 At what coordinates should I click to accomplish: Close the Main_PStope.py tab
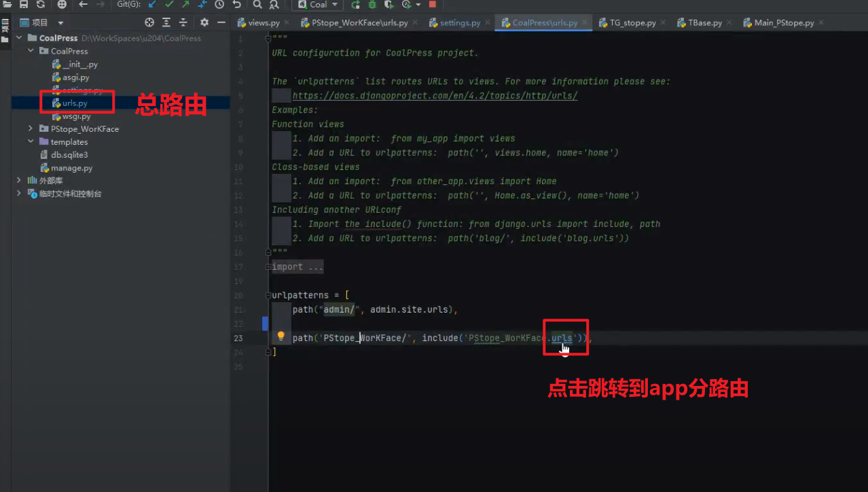821,22
